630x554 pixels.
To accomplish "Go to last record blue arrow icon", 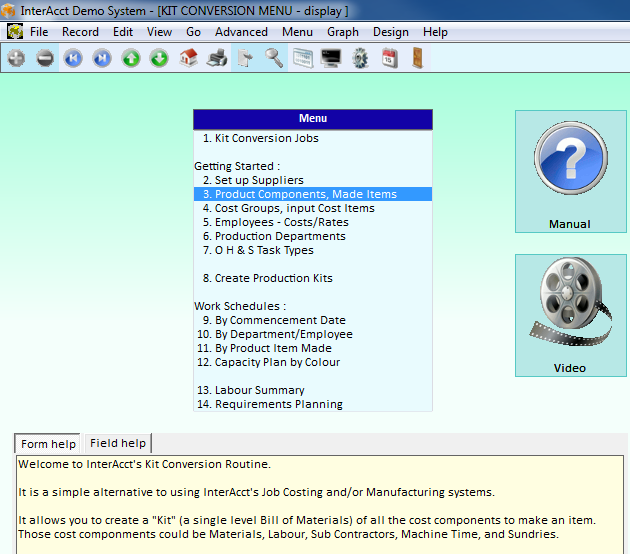I will coord(102,58).
